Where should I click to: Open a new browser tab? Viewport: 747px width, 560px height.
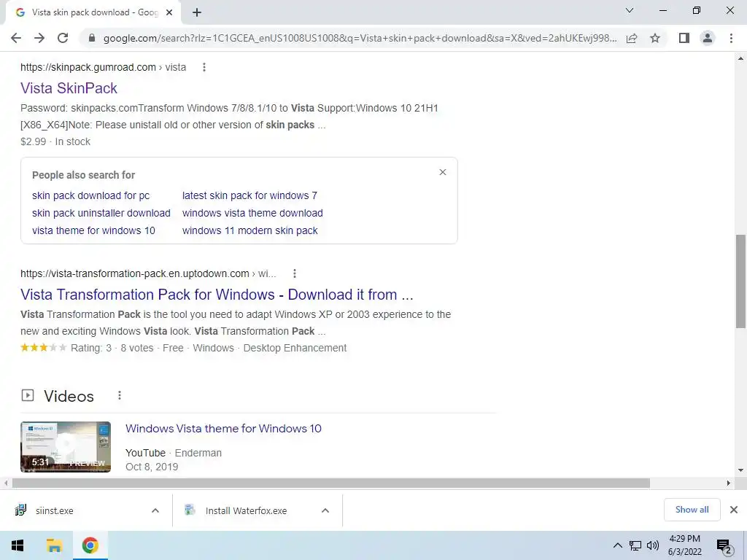click(197, 12)
